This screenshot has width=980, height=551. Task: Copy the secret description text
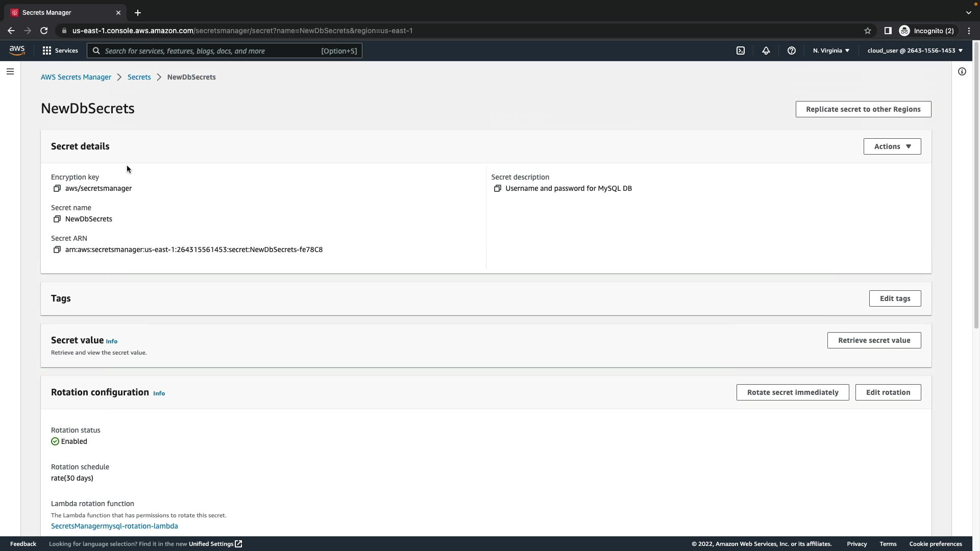(x=498, y=189)
